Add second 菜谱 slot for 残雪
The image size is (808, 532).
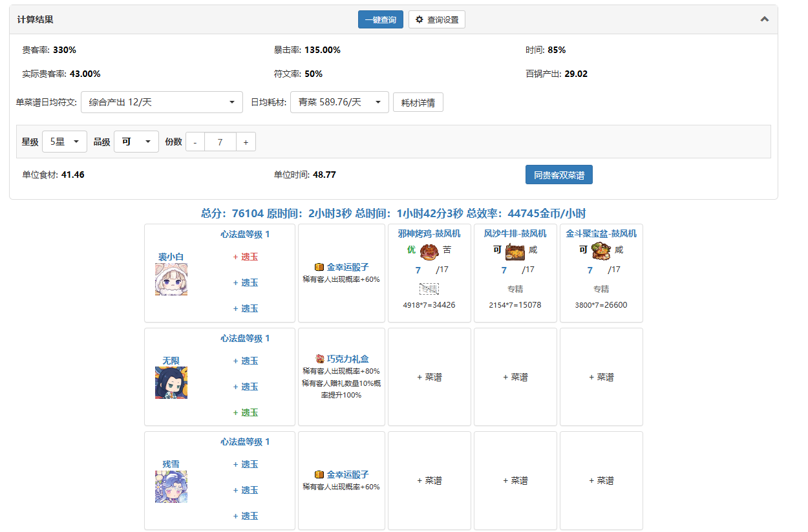coord(515,480)
